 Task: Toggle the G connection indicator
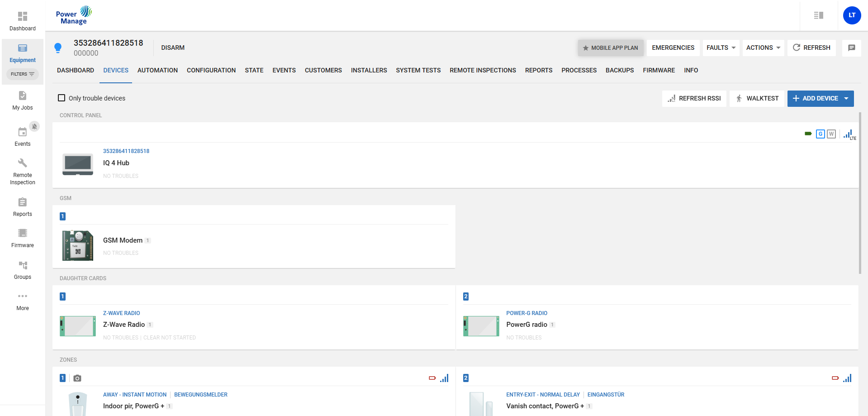point(820,134)
